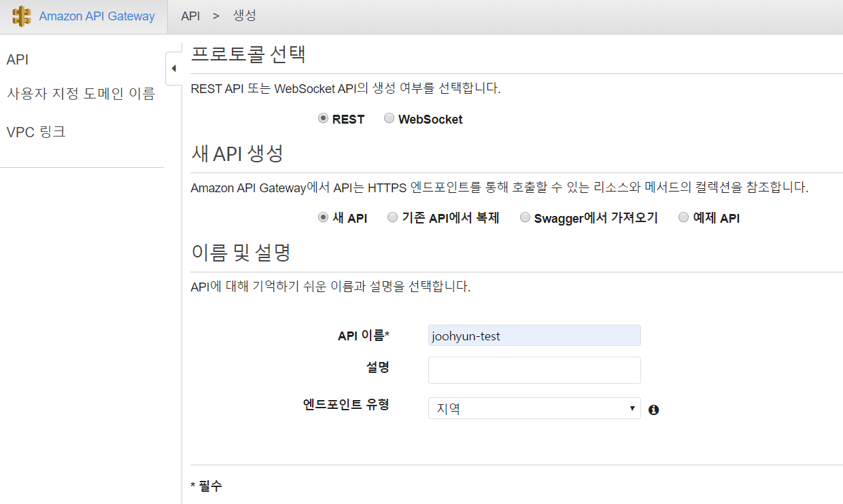This screenshot has height=504, width=843.
Task: Focus the 설명 input field
Action: [534, 370]
